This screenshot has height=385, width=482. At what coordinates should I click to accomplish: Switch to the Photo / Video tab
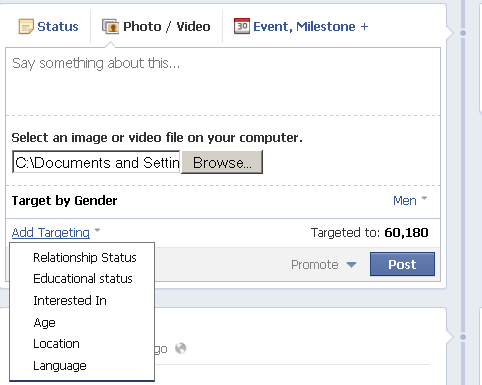tap(156, 27)
